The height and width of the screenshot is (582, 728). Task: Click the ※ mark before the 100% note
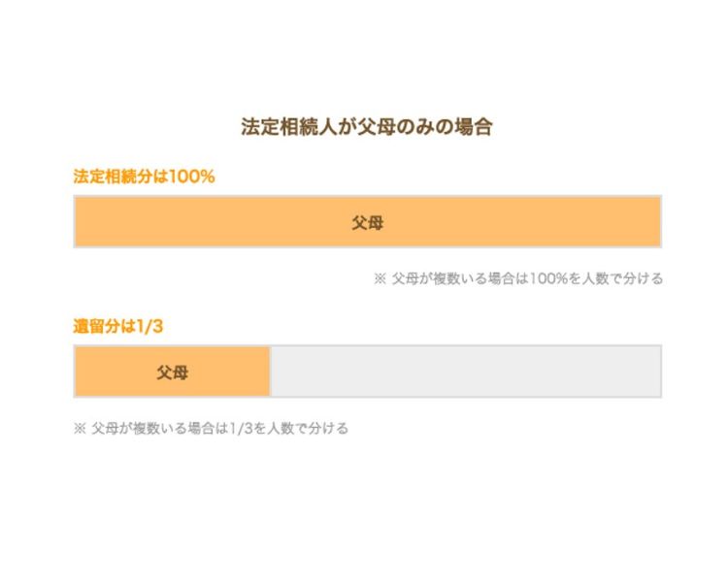381,278
